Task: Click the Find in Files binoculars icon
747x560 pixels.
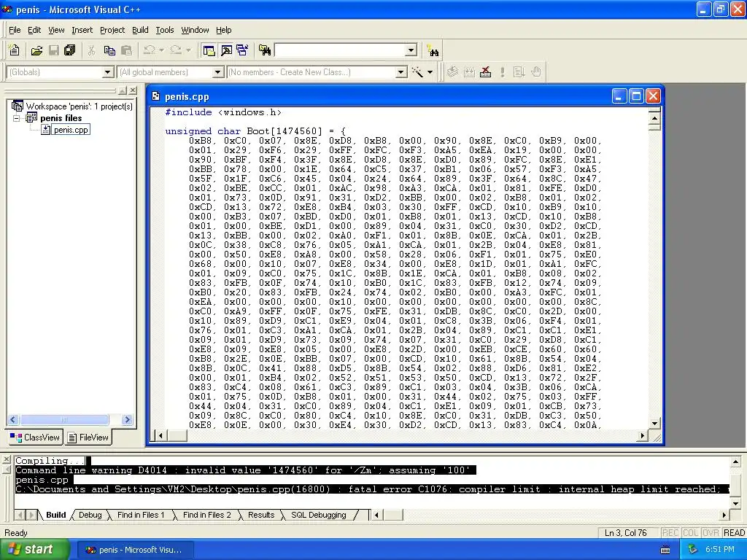Action: [265, 50]
